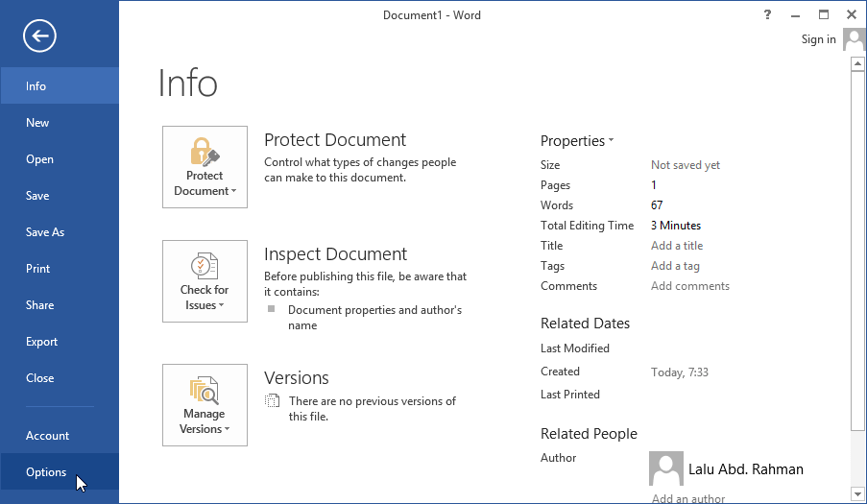Viewport: 867px width, 504px height.
Task: Click the Help question mark icon
Action: [x=767, y=15]
